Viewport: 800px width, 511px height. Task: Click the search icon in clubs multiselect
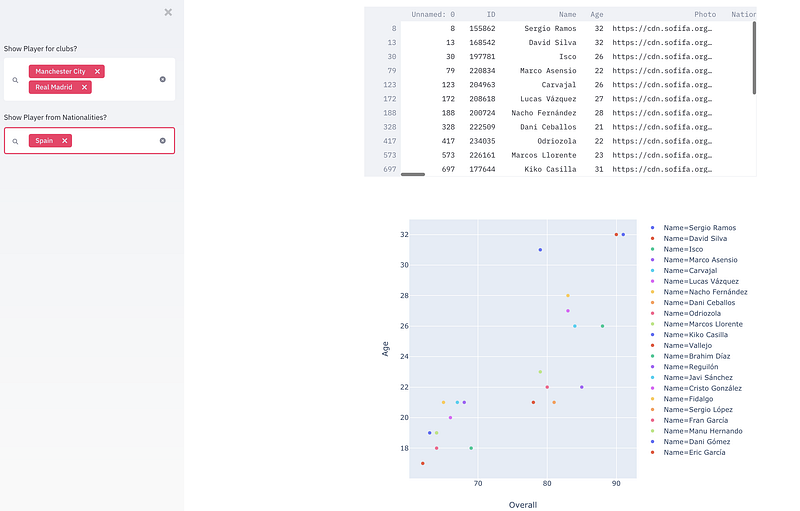click(15, 80)
